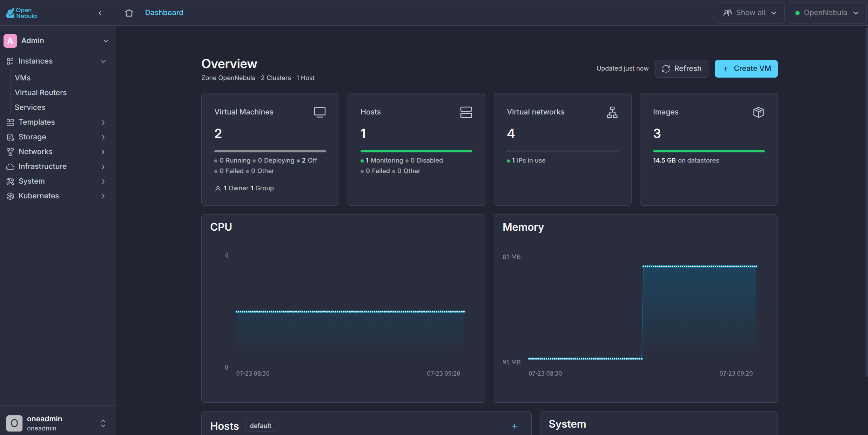Click the Overview heading
This screenshot has height=435, width=868.
[229, 64]
